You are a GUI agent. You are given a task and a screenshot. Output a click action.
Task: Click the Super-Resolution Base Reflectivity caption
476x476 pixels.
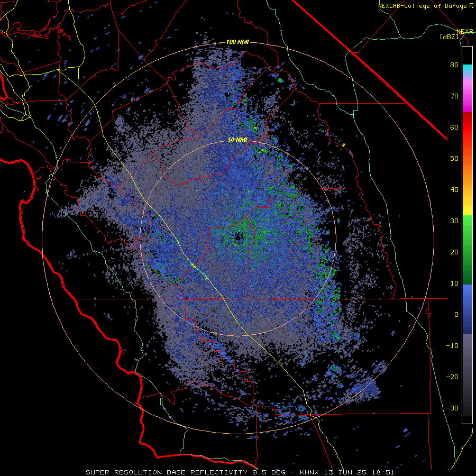coord(240,472)
